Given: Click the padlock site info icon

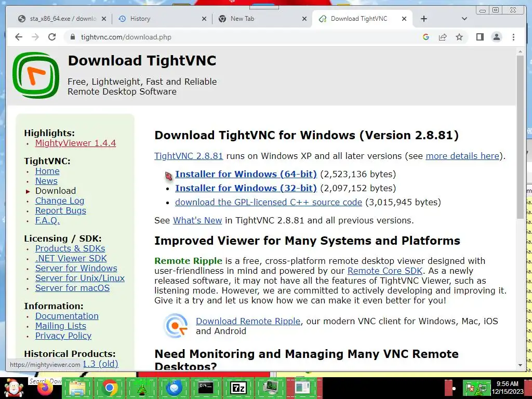Looking at the screenshot, I should click(73, 37).
